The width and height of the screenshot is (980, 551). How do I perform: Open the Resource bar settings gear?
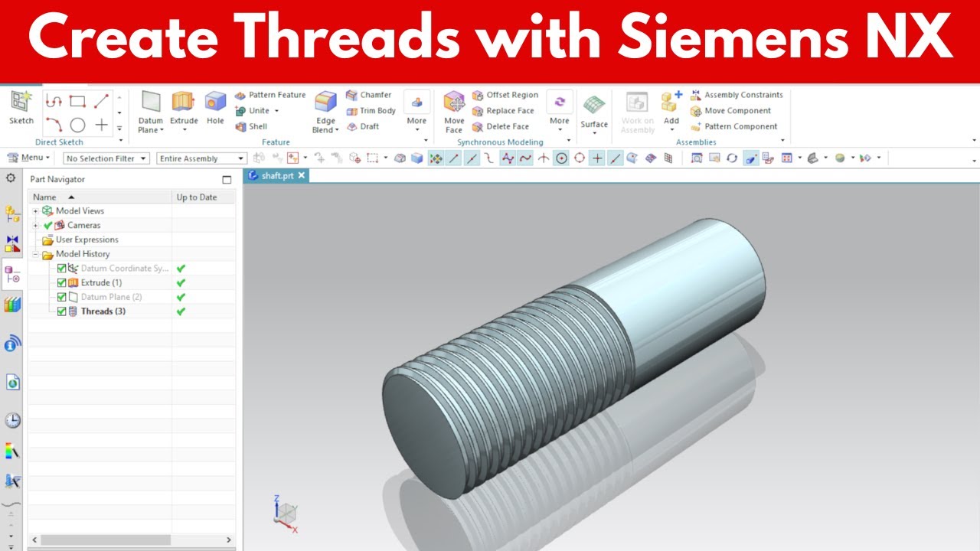coord(11,178)
